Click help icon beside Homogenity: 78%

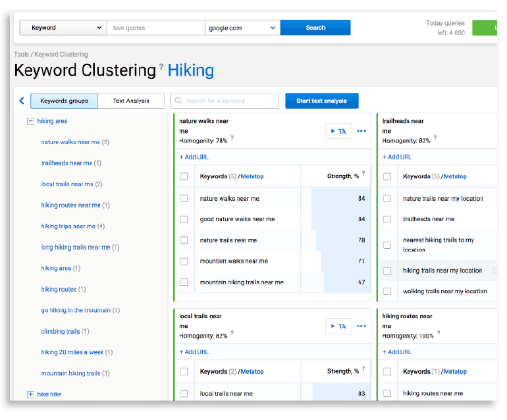(232, 138)
